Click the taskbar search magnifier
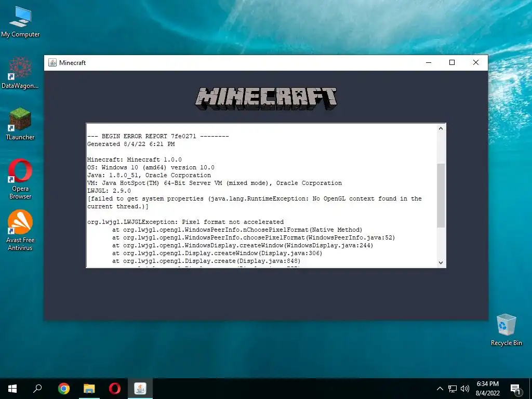532x399 pixels. coord(37,389)
